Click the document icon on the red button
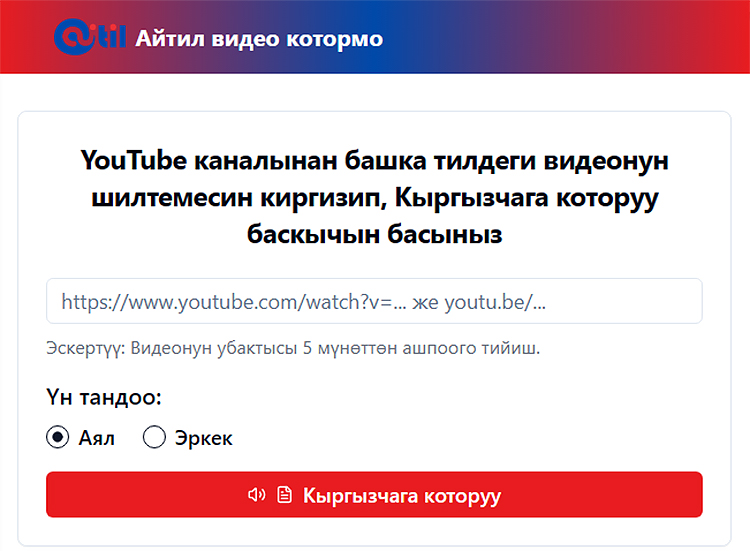Image resolution: width=750 pixels, height=551 pixels. (x=284, y=495)
